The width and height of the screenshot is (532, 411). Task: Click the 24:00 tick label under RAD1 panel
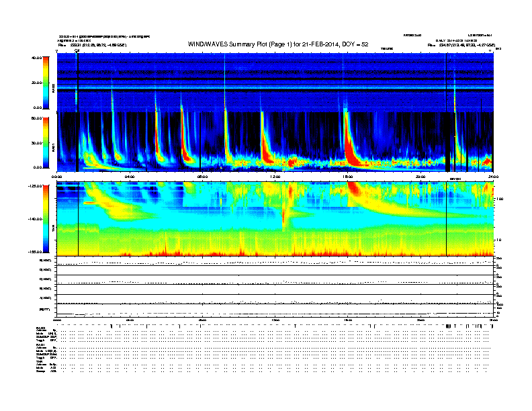click(x=493, y=177)
